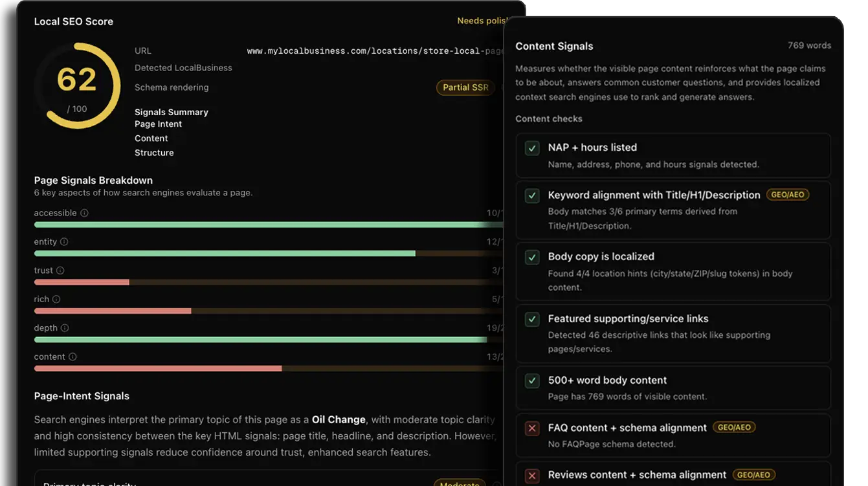The height and width of the screenshot is (486, 868).
Task: Click the Featured supporting/service links check icon
Action: [532, 319]
